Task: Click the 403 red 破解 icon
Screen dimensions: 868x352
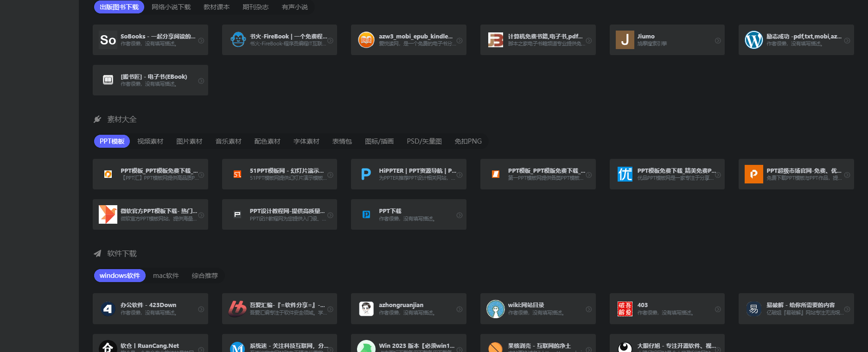Action: tap(625, 308)
